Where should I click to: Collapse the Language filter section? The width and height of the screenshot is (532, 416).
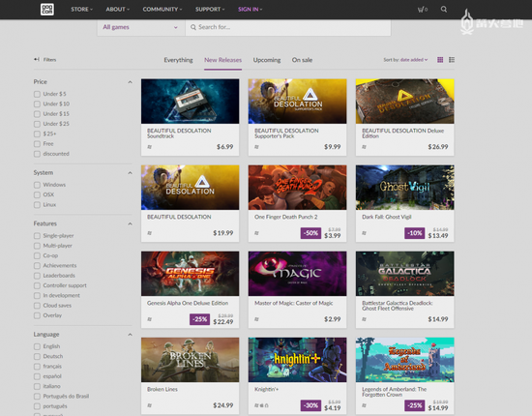point(130,335)
